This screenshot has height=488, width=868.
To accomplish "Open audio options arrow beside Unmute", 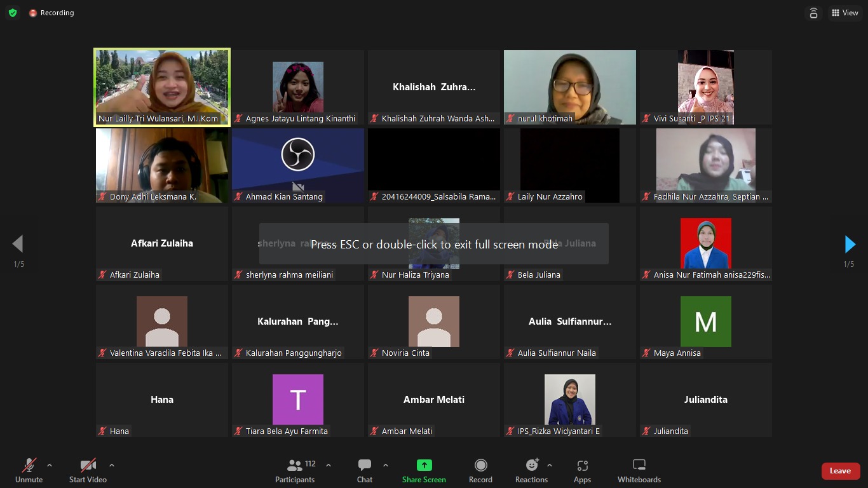I will 50,465.
